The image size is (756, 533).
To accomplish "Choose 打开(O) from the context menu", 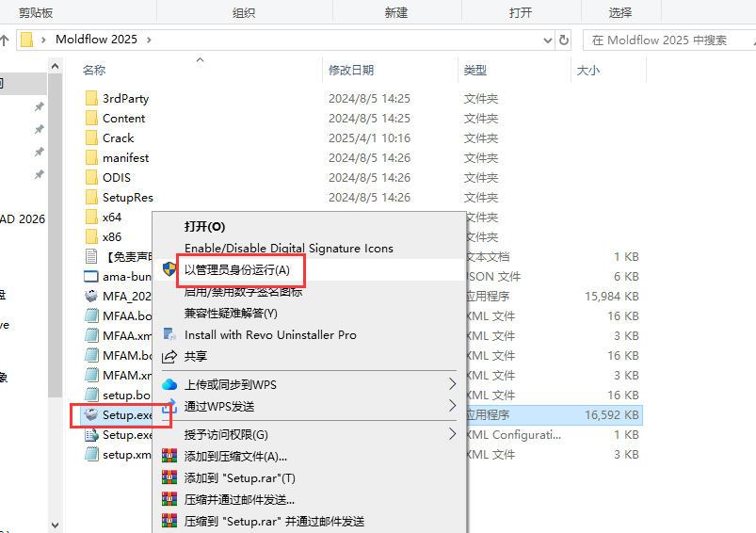I will tap(204, 227).
